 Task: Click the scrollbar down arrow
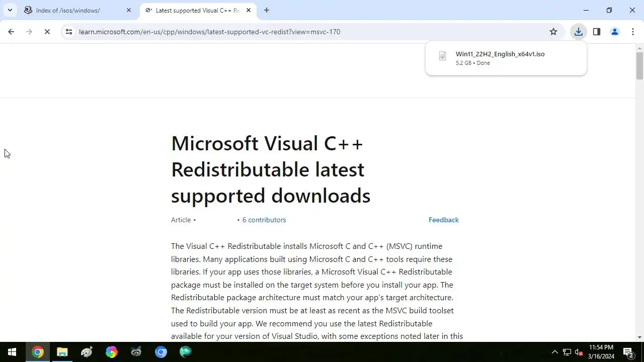(x=639, y=337)
